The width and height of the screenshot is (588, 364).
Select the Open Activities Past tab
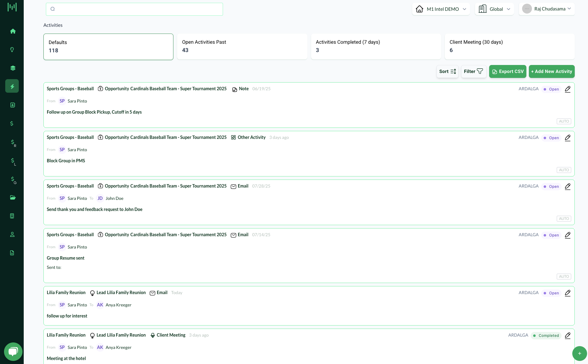(x=242, y=47)
